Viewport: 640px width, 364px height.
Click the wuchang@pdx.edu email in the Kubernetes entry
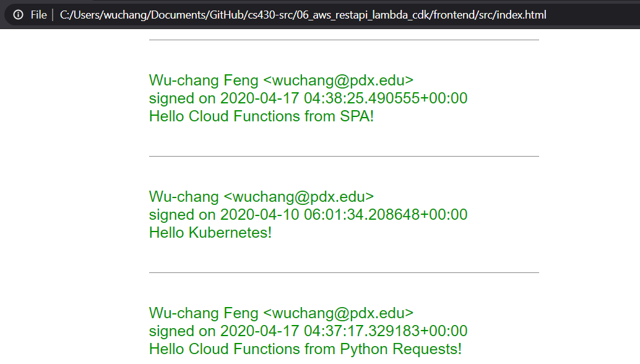tap(299, 196)
